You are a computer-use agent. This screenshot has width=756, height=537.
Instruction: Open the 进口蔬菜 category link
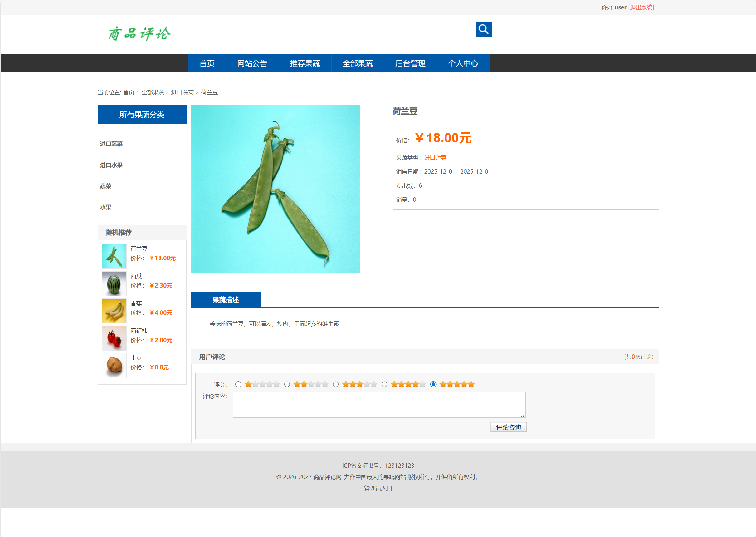[x=435, y=157]
